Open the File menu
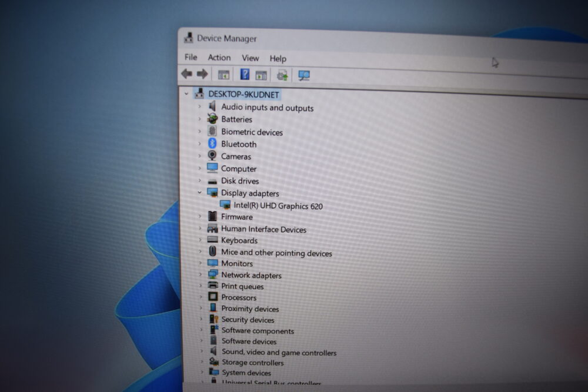 191,57
